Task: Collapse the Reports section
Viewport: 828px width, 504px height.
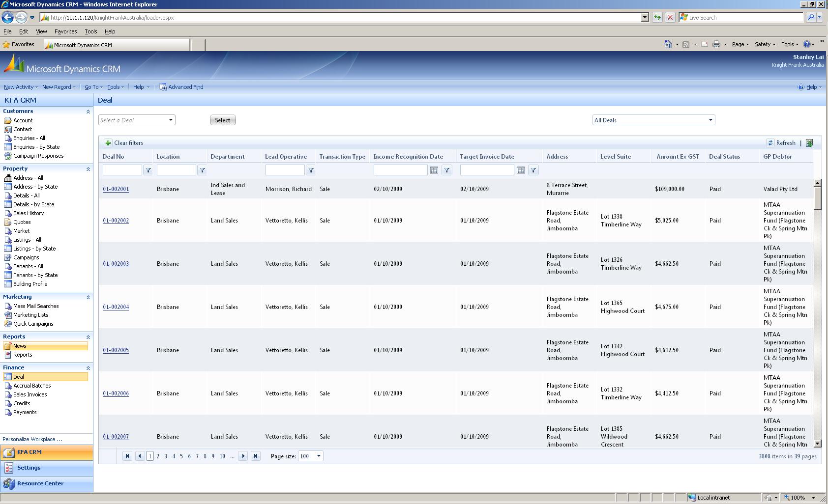Action: (x=88, y=337)
